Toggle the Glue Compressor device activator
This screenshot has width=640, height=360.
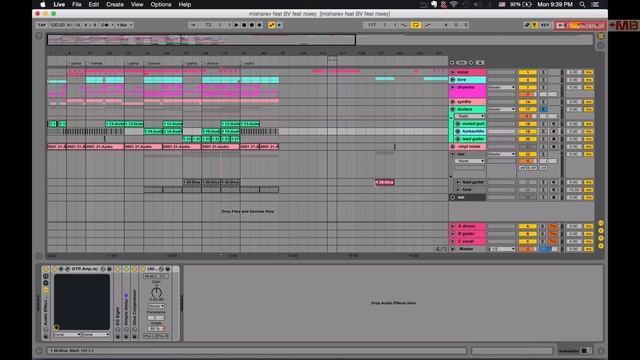pyautogui.click(x=134, y=269)
